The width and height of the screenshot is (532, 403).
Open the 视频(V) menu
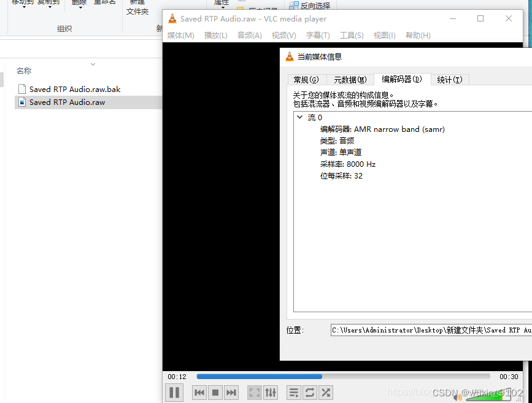point(283,36)
